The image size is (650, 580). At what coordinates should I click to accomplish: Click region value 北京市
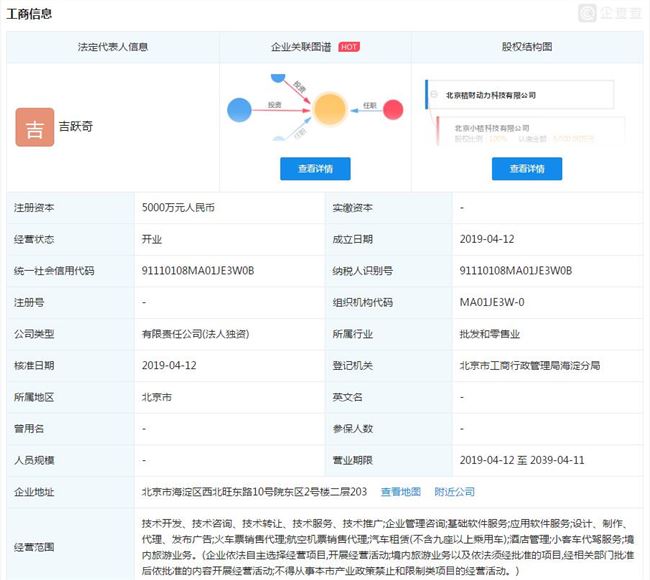coord(157,397)
